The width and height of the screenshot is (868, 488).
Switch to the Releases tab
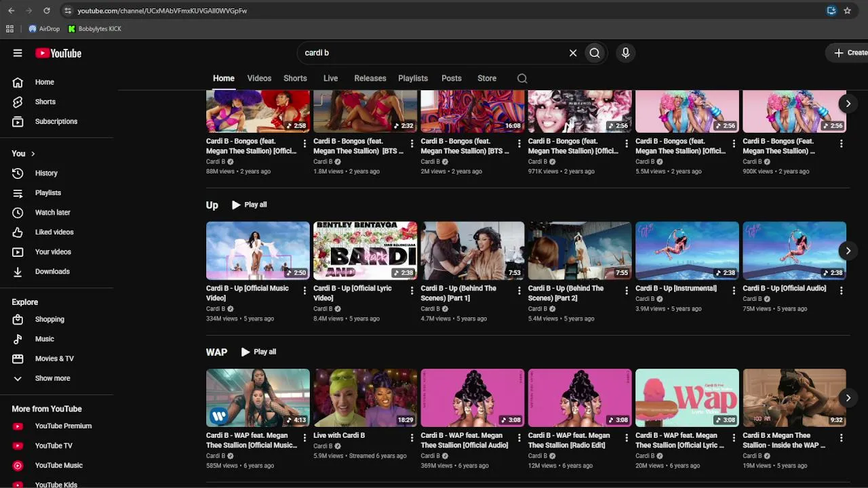(x=370, y=79)
